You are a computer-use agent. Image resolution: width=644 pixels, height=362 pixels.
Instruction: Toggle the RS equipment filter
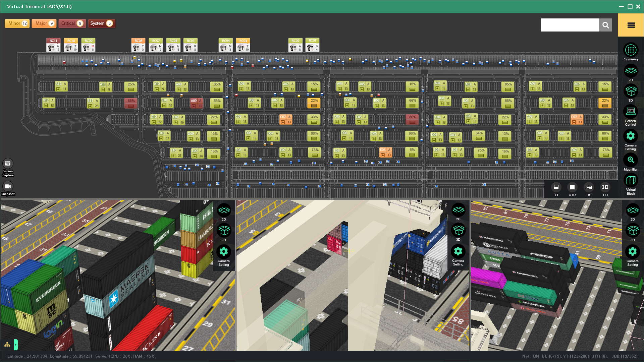pyautogui.click(x=589, y=187)
